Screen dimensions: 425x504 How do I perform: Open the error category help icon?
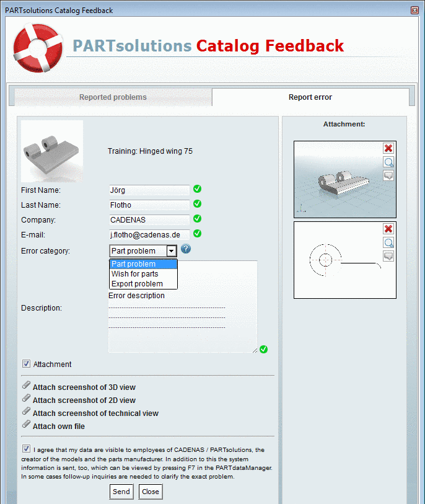pos(186,249)
